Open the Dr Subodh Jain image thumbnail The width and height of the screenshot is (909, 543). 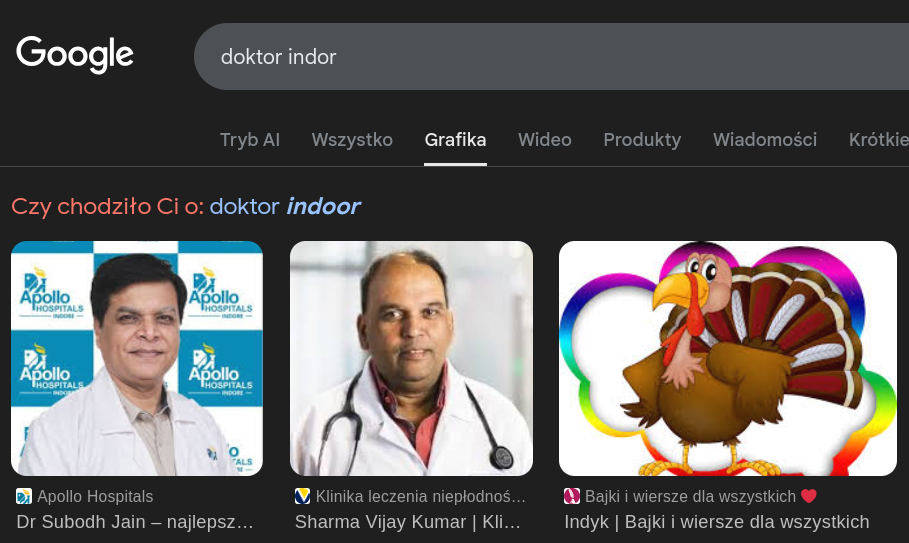coord(137,358)
